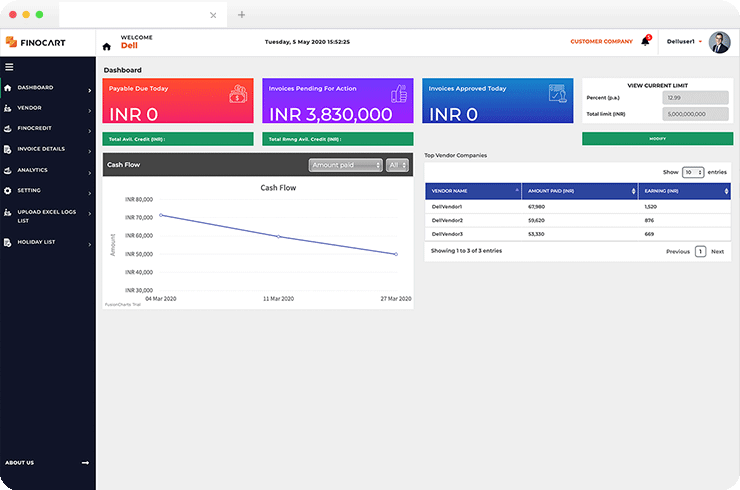Open the Show entries count dropdown
Screen dimensions: 740x490
pyautogui.click(x=693, y=172)
